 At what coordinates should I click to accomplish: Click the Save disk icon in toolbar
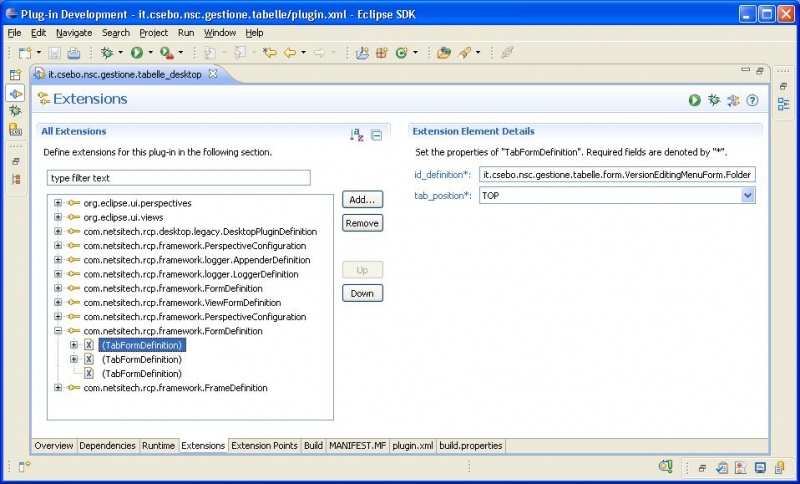coord(55,53)
